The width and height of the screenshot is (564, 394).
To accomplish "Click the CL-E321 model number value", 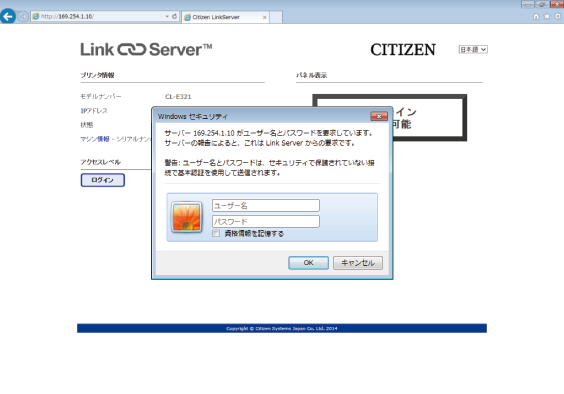I will 178,96.
